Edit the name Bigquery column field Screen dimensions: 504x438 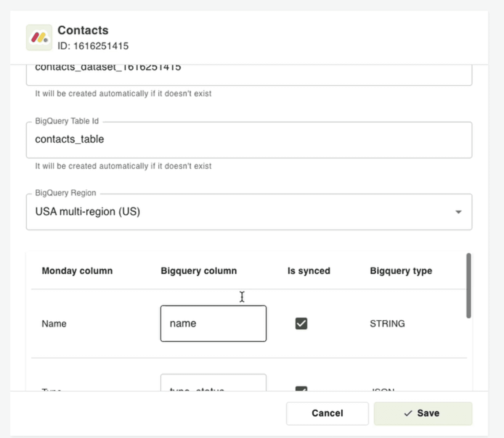point(213,323)
